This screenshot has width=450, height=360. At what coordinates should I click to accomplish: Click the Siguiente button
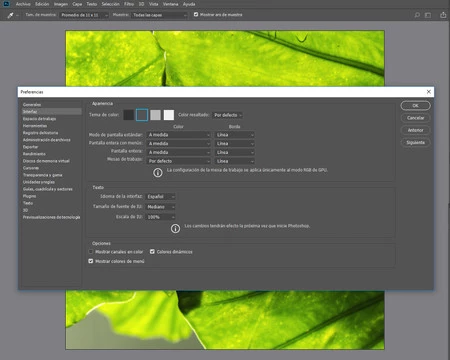[415, 143]
